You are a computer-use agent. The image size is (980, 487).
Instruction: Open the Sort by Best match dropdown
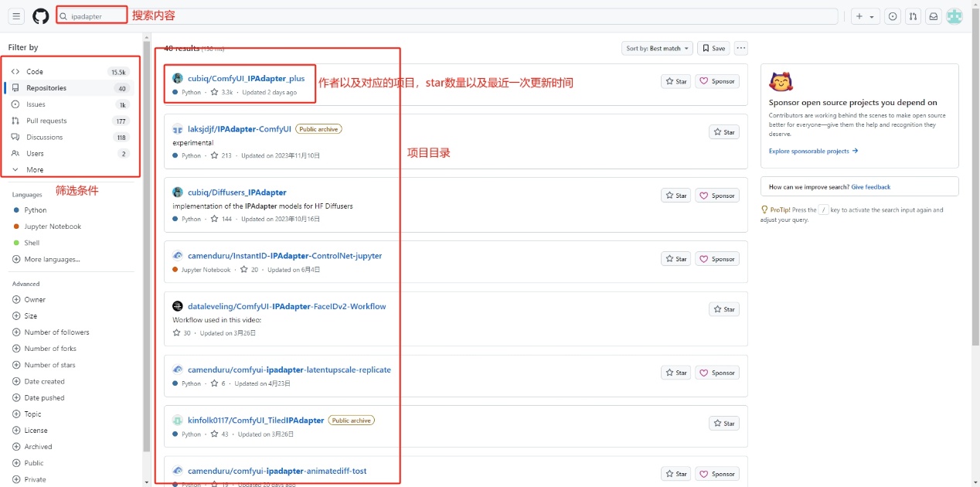[656, 48]
